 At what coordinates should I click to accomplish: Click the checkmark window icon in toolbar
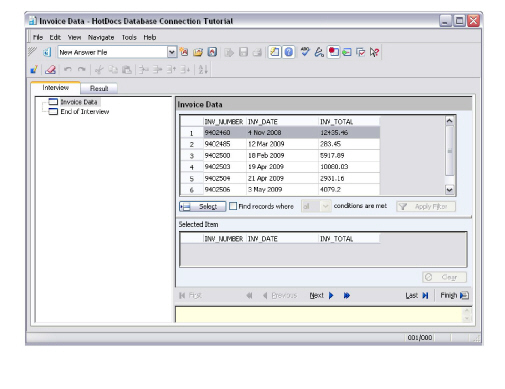point(361,52)
